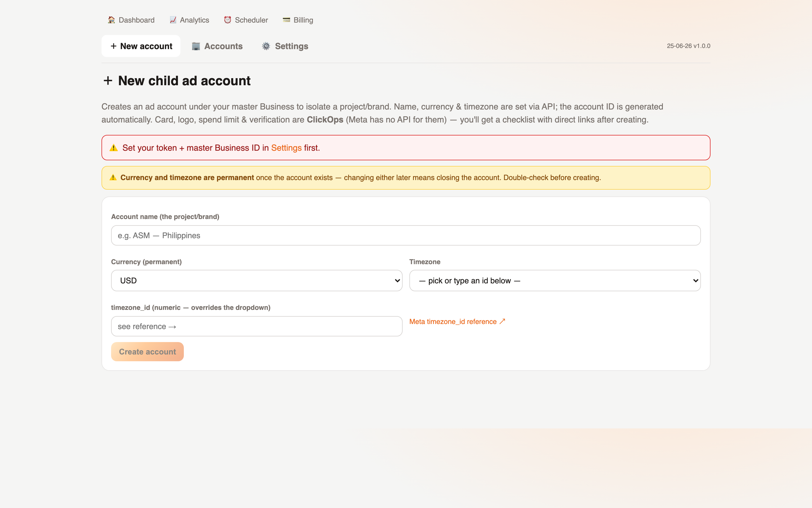
Task: Click the Accounts building icon
Action: (196, 46)
